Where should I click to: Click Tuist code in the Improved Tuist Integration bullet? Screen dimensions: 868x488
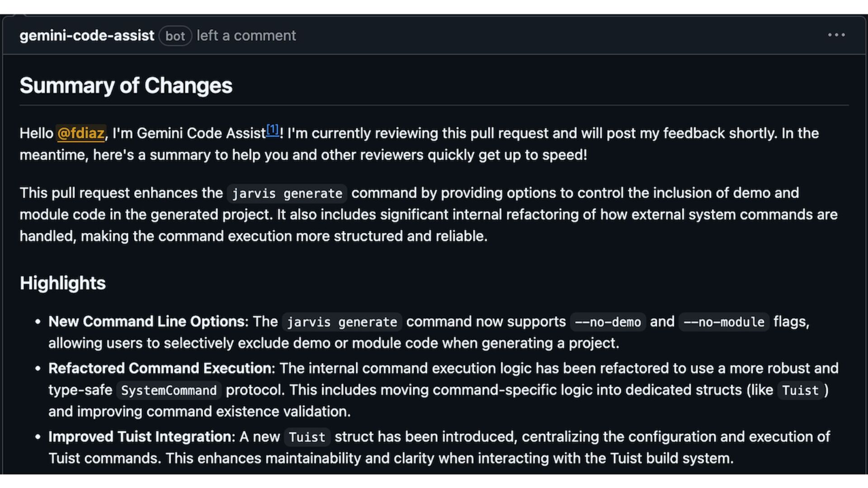coord(307,437)
